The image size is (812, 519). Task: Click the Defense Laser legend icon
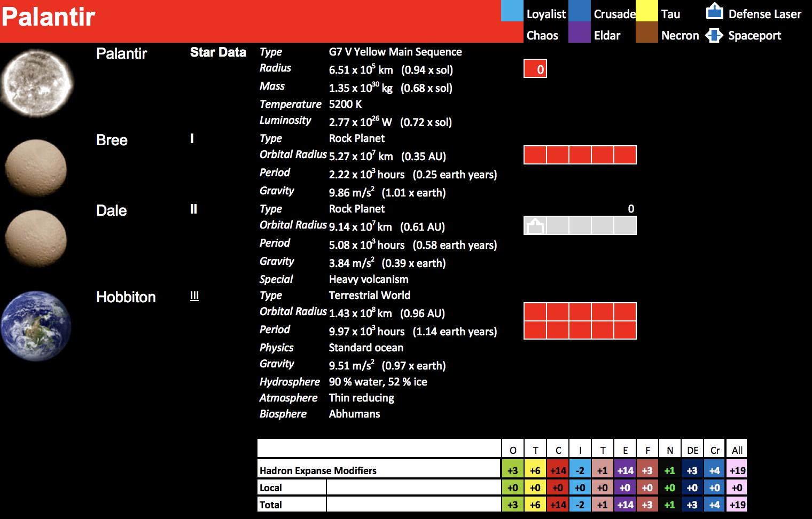click(714, 11)
